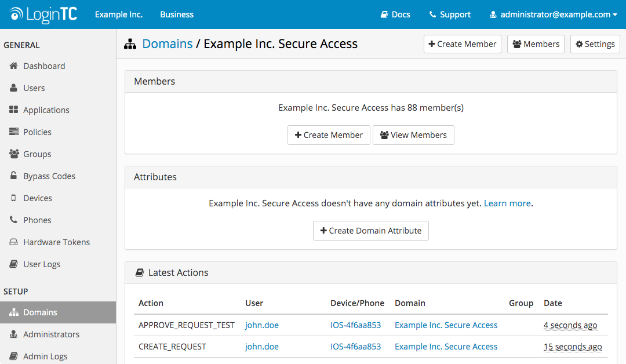The image size is (626, 364).
Task: Click the Group column header
Action: (521, 303)
